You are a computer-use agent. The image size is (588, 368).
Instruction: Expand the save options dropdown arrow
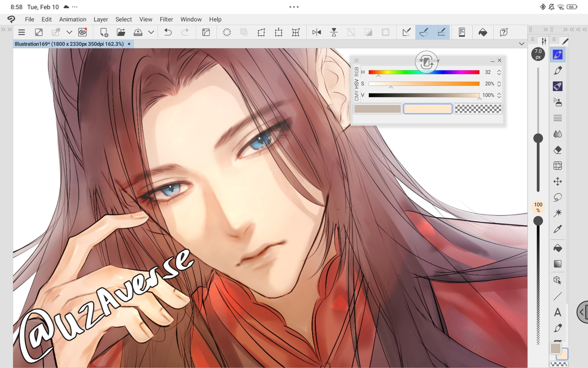click(151, 32)
